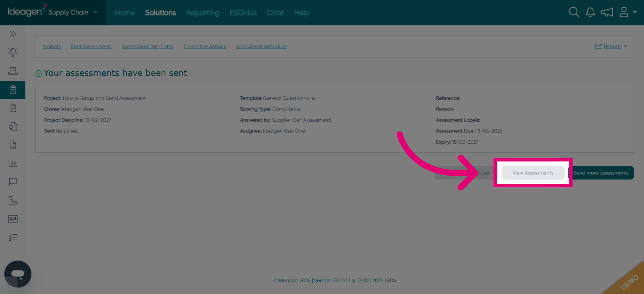
Task: Click the numbered list sidebar icon
Action: [x=13, y=237]
